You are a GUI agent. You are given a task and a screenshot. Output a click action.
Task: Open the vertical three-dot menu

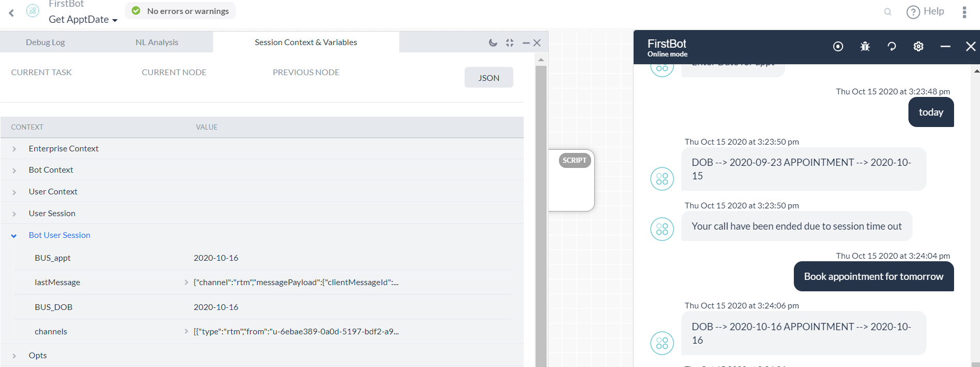964,12
